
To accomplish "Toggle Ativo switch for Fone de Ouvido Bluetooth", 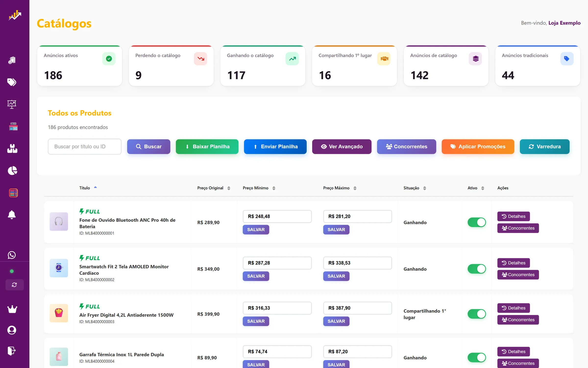I will [x=477, y=222].
